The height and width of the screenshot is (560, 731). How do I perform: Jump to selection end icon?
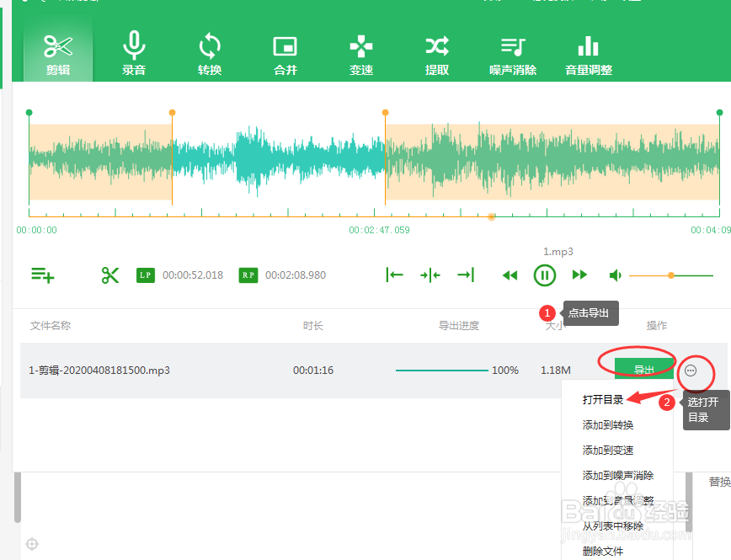(466, 275)
